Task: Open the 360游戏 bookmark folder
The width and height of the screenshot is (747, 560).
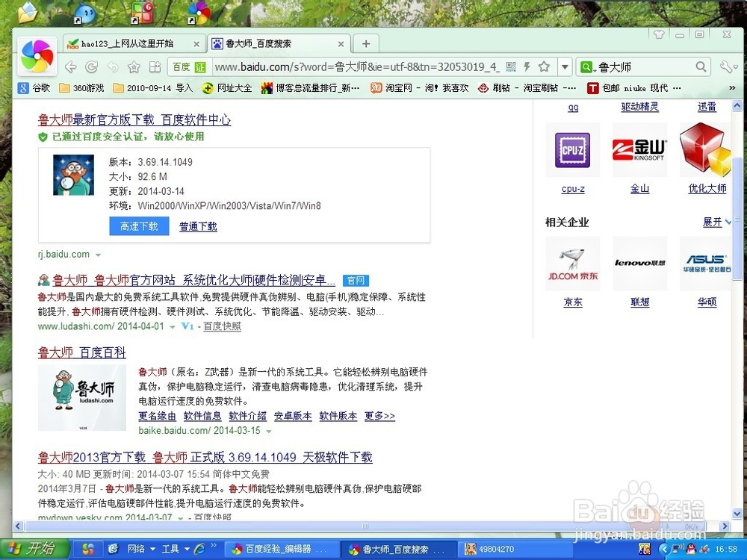Action: pyautogui.click(x=81, y=87)
